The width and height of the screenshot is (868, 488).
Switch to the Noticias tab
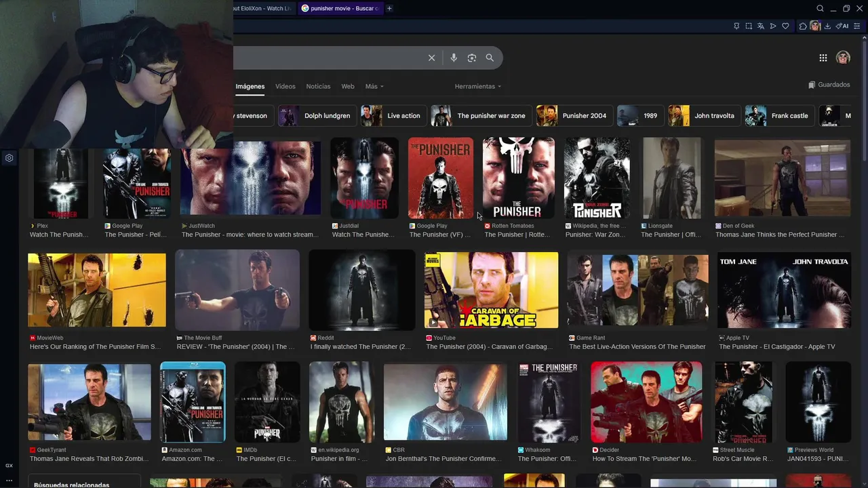[x=318, y=86]
